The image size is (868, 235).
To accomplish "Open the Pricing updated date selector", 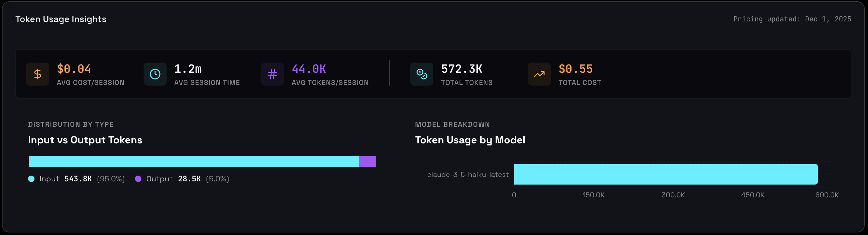I will [x=792, y=19].
